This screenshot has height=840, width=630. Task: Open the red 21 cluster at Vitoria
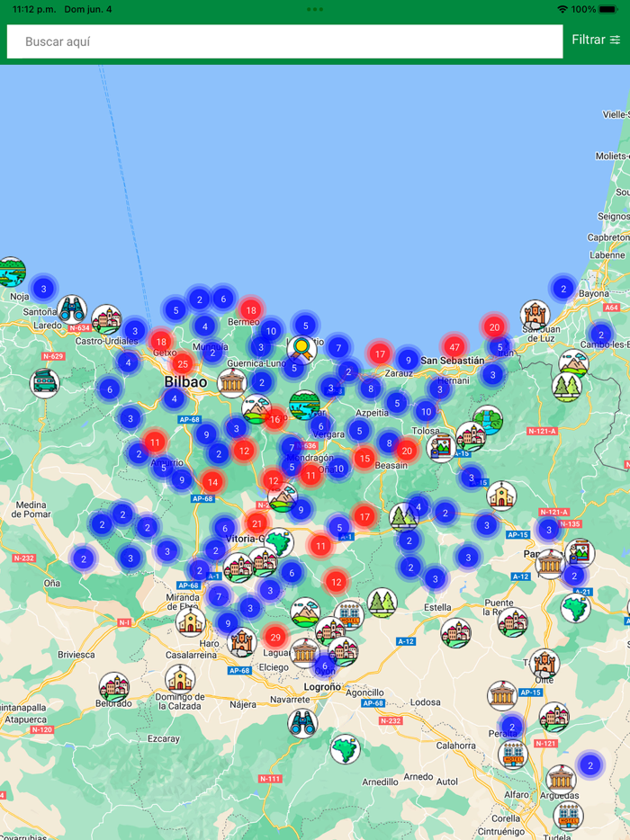point(256,523)
